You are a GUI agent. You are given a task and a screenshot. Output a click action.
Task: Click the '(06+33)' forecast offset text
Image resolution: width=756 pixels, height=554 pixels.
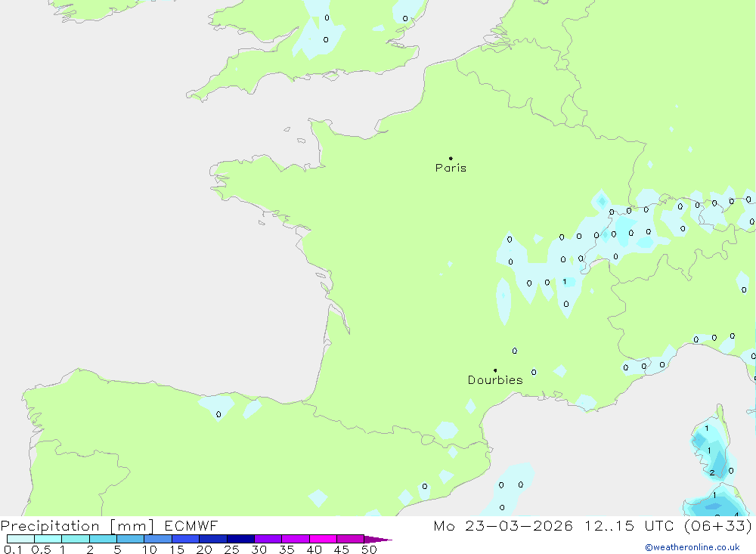718,526
